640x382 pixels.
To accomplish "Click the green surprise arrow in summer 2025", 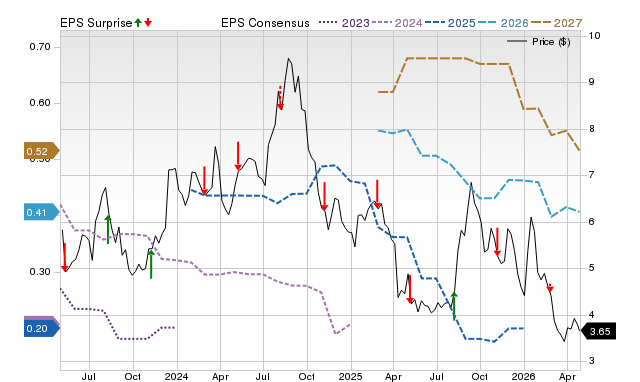I will [x=454, y=306].
